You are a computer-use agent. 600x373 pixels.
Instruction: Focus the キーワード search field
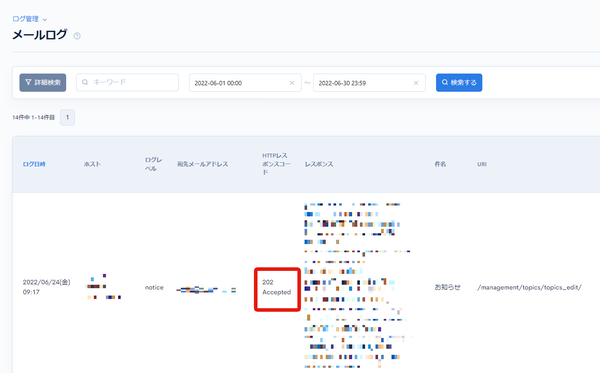[x=127, y=83]
